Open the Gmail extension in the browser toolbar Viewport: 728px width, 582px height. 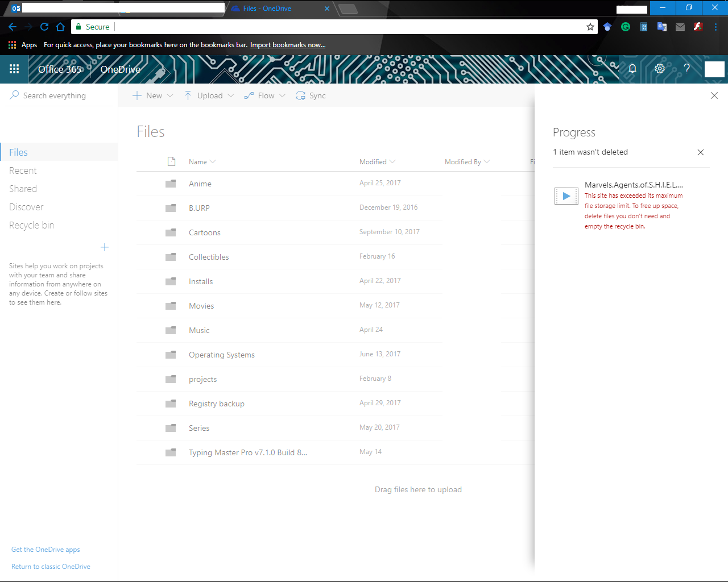(680, 27)
